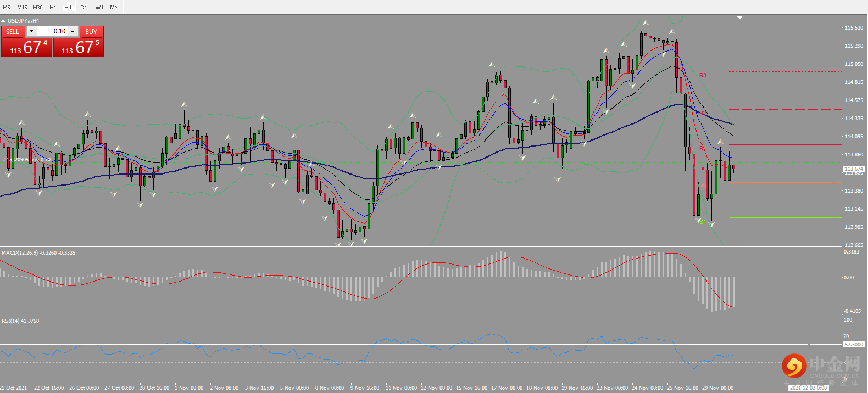The height and width of the screenshot is (393, 868).
Task: Click the SELL button label
Action: (x=13, y=31)
